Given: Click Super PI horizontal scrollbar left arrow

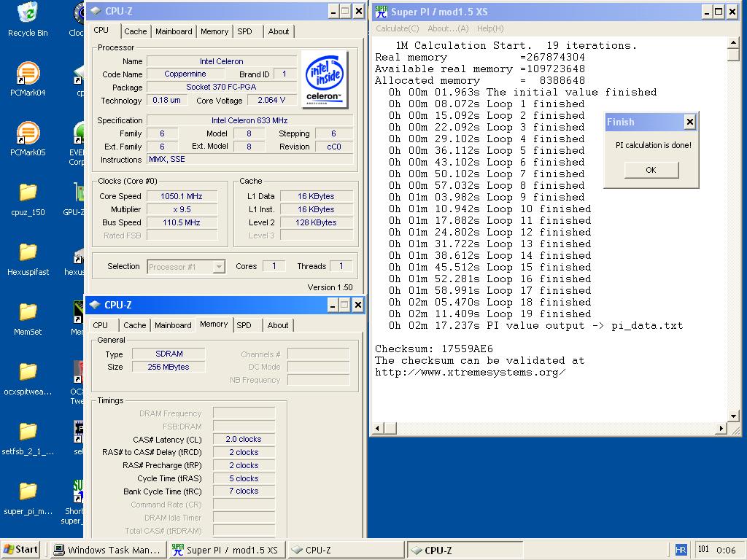Looking at the screenshot, I should click(378, 428).
